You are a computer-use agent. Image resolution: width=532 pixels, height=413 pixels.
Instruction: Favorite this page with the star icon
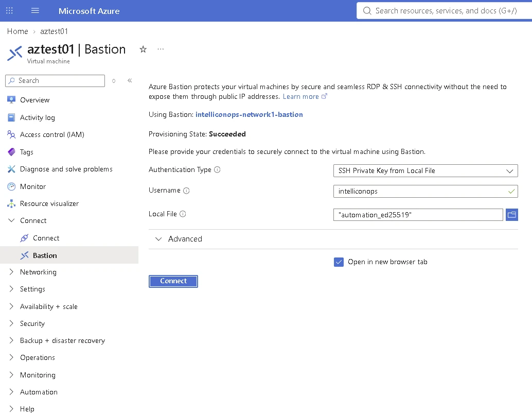[143, 49]
